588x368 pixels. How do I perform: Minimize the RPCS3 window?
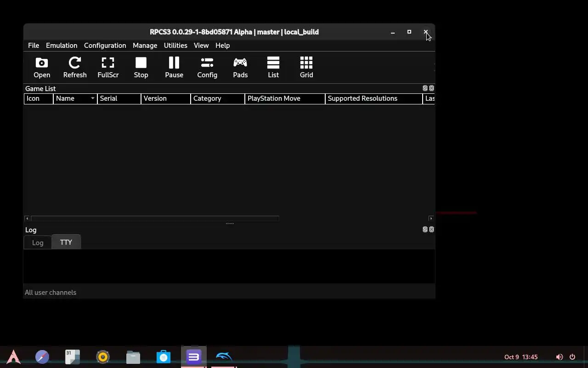[393, 32]
